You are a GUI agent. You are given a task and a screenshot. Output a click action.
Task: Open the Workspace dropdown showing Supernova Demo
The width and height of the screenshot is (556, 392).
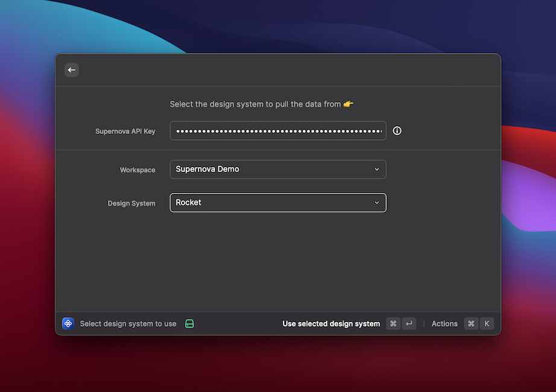(x=278, y=169)
